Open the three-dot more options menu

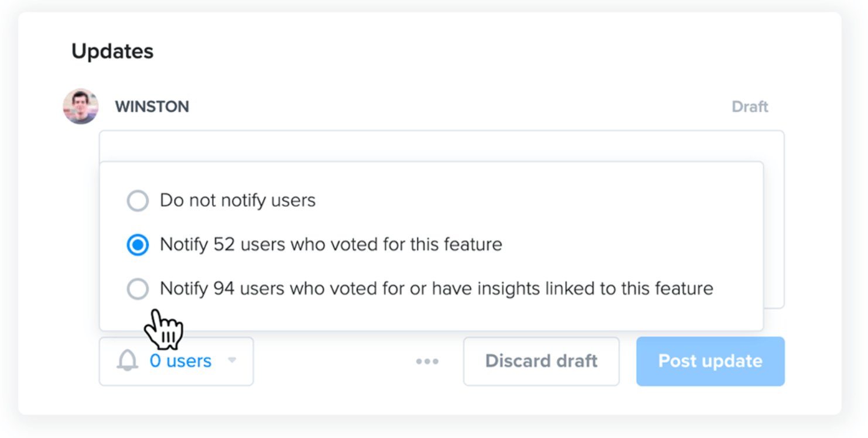click(x=428, y=361)
